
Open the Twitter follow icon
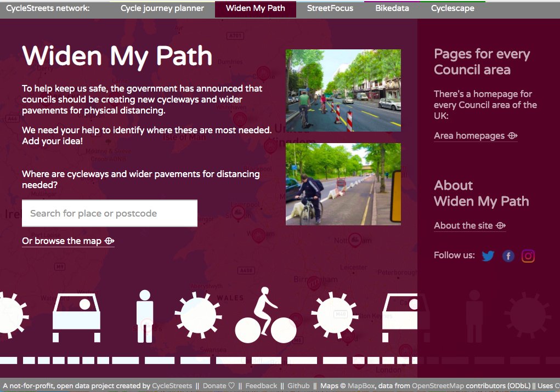488,255
